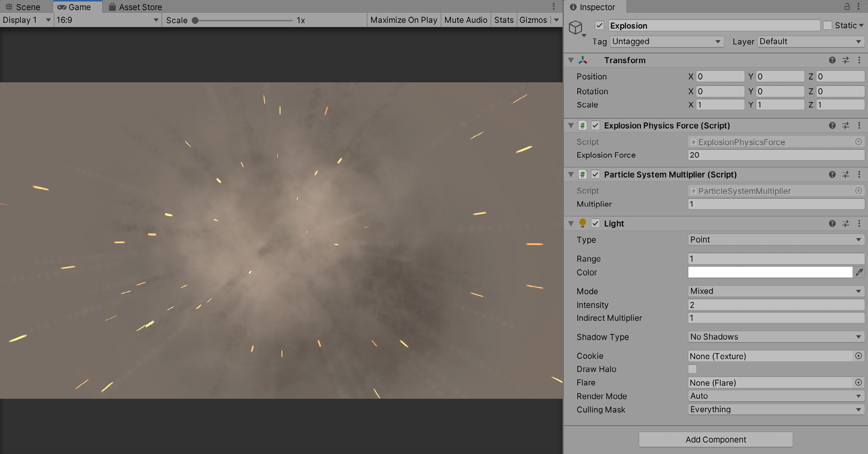Toggle Mute Audio
The width and height of the screenshot is (868, 454).
[466, 20]
